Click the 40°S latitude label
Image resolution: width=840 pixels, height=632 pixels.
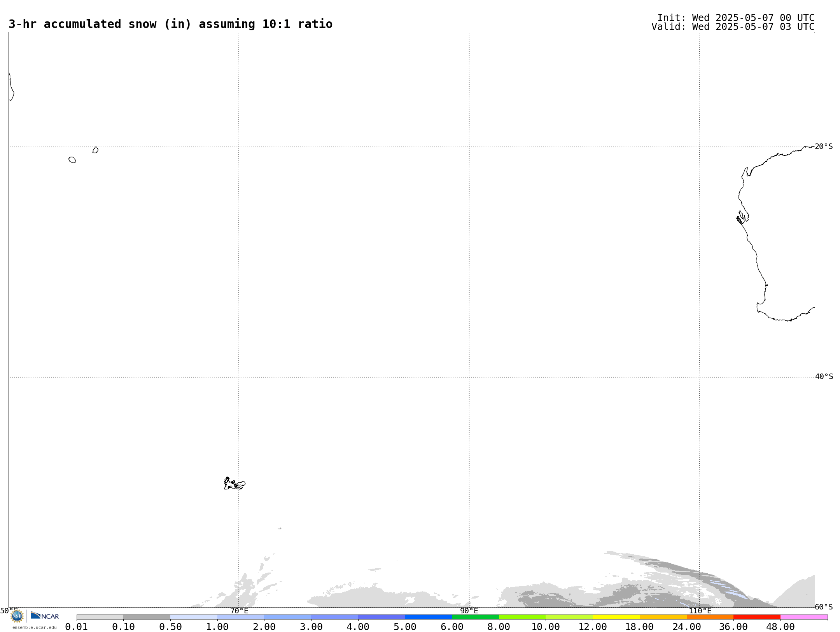click(824, 377)
